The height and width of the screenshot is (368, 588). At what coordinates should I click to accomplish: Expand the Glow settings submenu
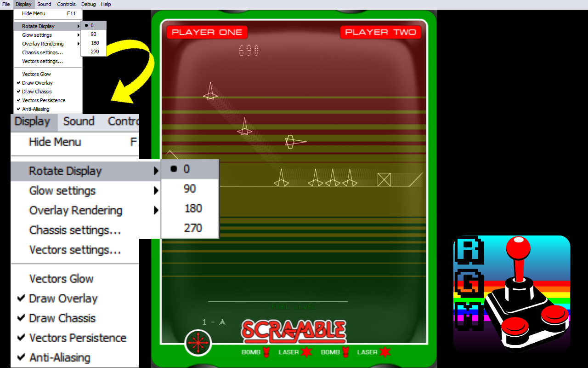[x=48, y=35]
